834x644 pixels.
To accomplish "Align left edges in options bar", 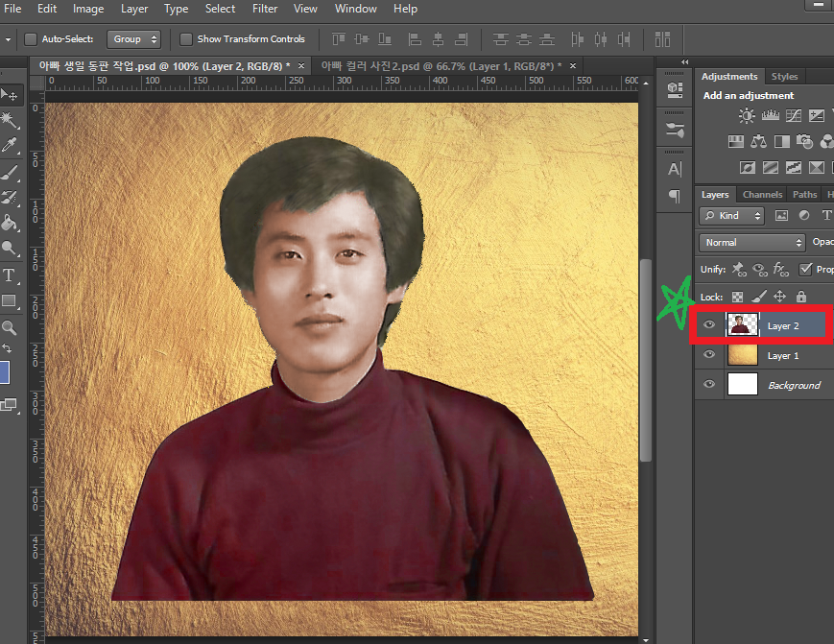I will click(x=415, y=39).
